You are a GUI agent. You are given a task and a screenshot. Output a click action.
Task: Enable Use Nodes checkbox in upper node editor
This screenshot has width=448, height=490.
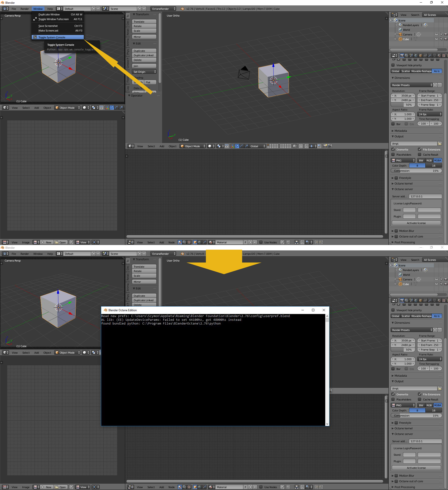click(261, 242)
